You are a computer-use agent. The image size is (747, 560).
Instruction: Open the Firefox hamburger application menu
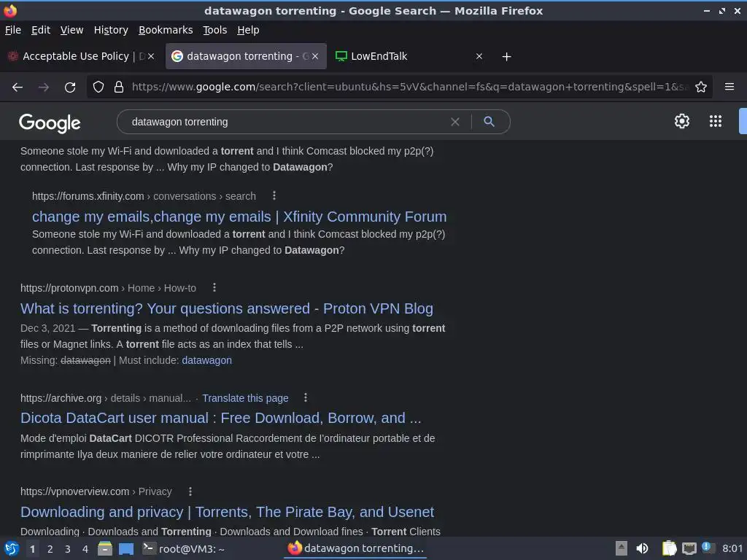(729, 87)
